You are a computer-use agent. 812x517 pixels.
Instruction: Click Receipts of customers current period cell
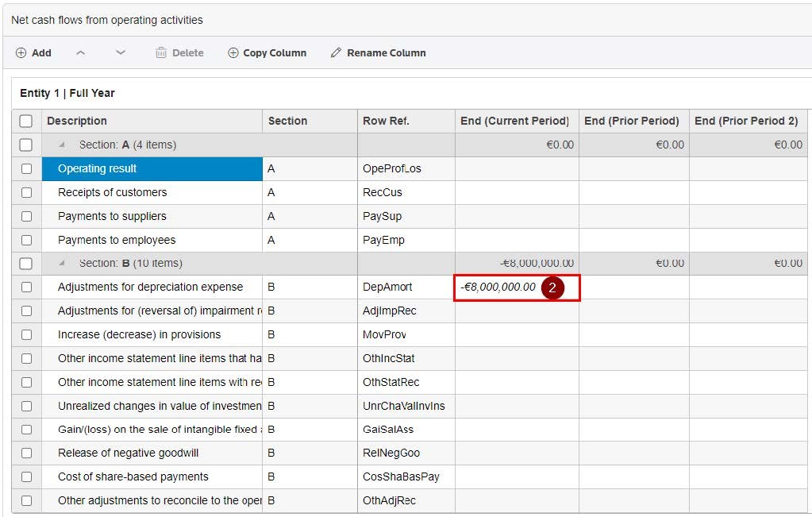[x=516, y=192]
